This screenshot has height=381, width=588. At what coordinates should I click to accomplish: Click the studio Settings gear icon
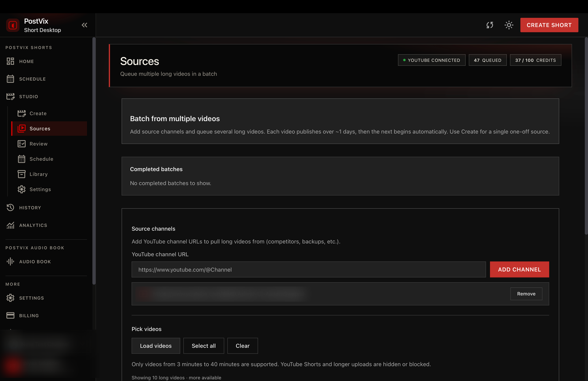tap(21, 189)
